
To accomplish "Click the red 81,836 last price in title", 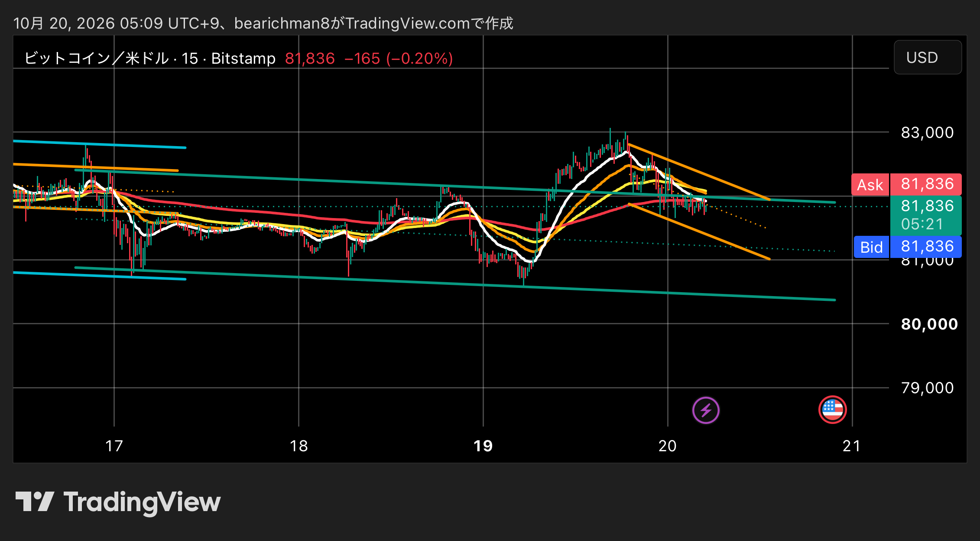I will (x=310, y=59).
